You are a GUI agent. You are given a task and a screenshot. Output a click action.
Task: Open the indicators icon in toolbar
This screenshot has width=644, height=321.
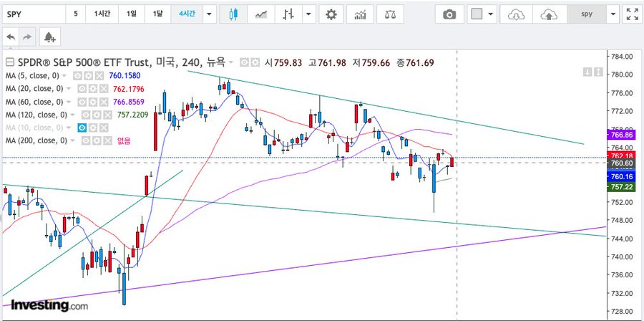click(360, 14)
